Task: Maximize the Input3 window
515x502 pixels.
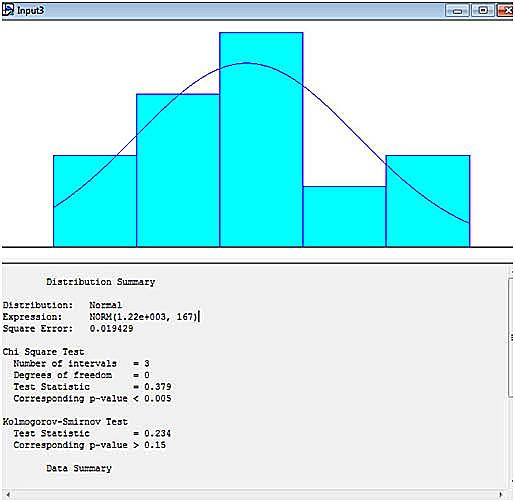Action: (x=483, y=11)
